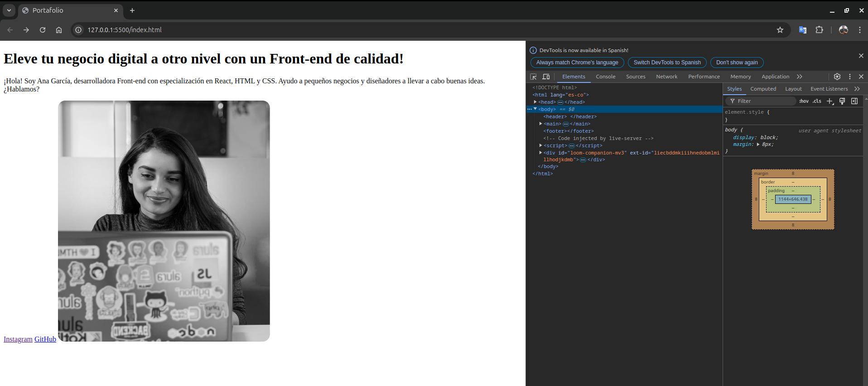Expand the margin shorthand triangle
Screen dimensions: 868x386
pyautogui.click(x=758, y=145)
